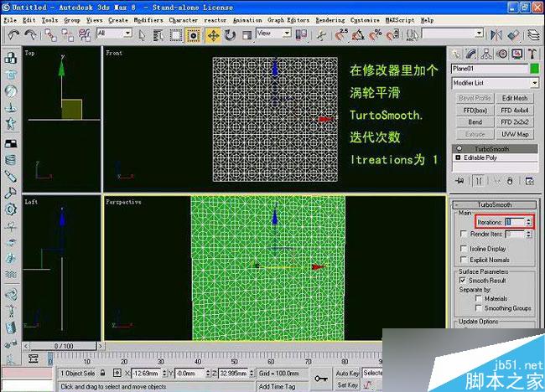Toggle the Window/Crossing selection icon
The image size is (545, 392).
[x=193, y=35]
